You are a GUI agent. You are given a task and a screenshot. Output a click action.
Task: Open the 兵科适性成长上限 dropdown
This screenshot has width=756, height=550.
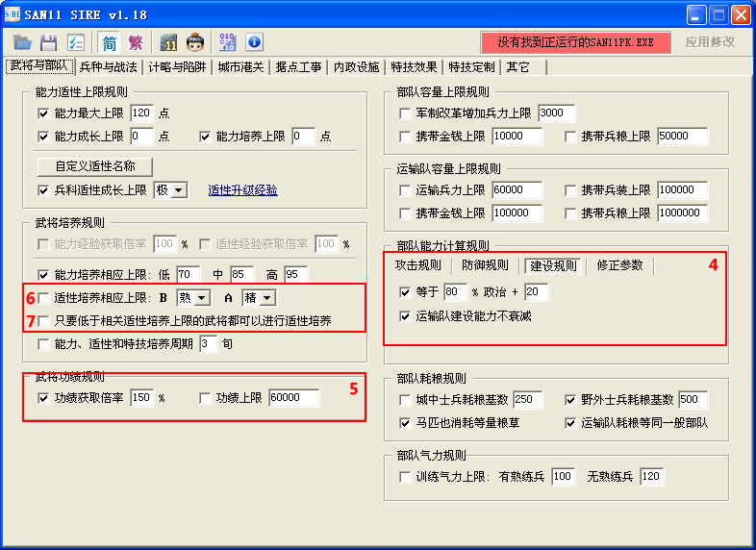pyautogui.click(x=179, y=190)
